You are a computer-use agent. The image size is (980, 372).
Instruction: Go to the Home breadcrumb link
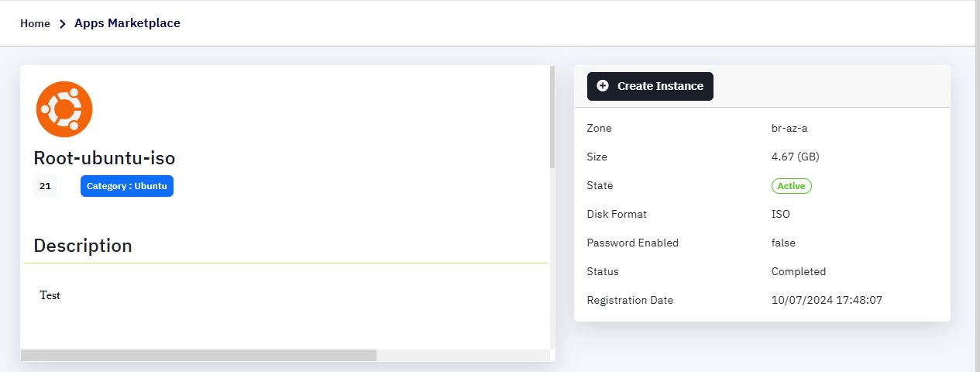point(35,23)
